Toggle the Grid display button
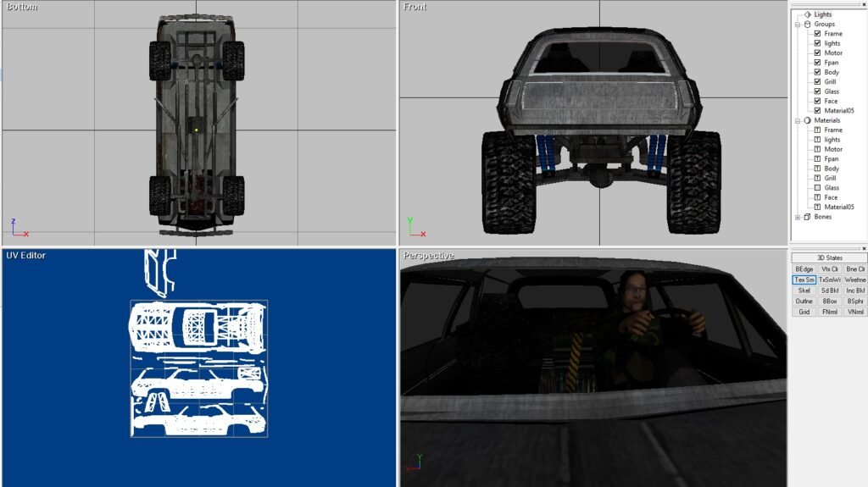Image resolution: width=868 pixels, height=487 pixels. click(x=804, y=312)
